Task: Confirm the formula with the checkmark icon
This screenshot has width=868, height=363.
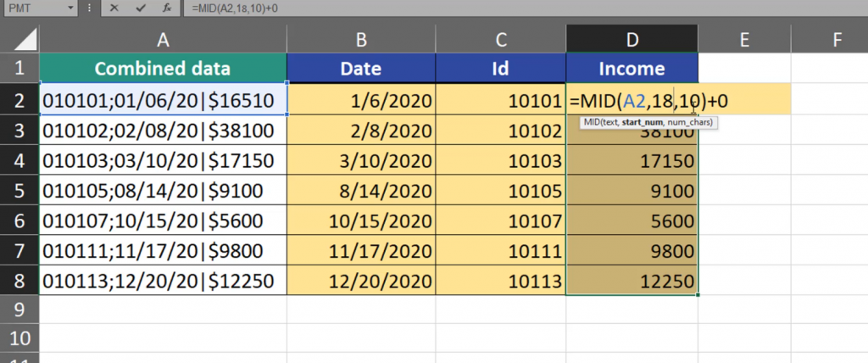Action: pyautogui.click(x=139, y=8)
